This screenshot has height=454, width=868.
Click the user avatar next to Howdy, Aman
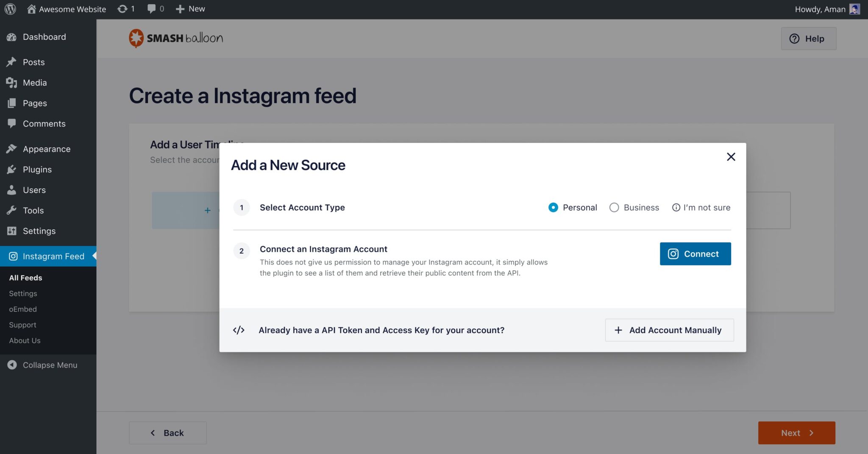pyautogui.click(x=855, y=9)
